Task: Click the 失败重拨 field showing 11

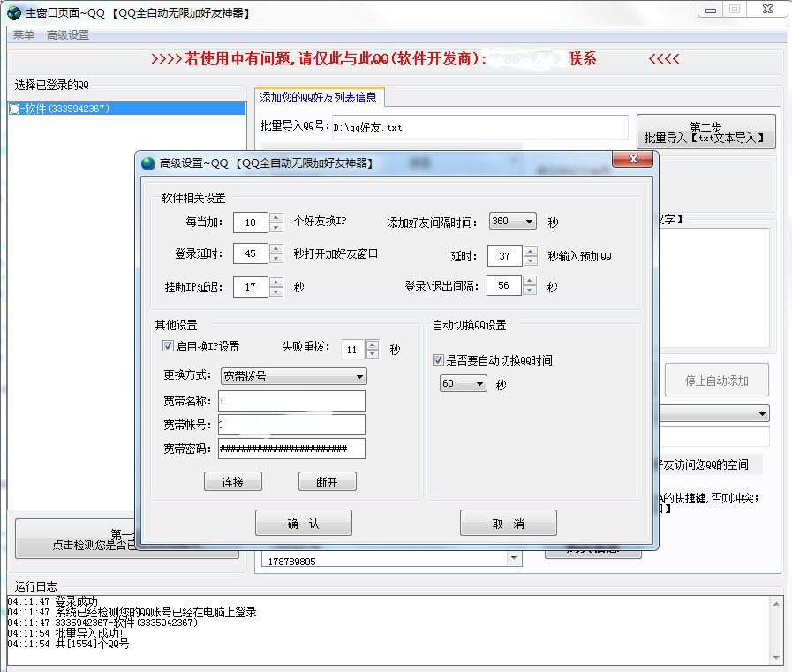Action: [353, 349]
